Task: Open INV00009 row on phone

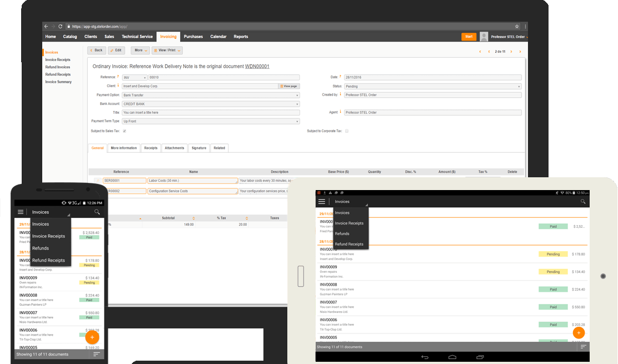Action: click(59, 282)
